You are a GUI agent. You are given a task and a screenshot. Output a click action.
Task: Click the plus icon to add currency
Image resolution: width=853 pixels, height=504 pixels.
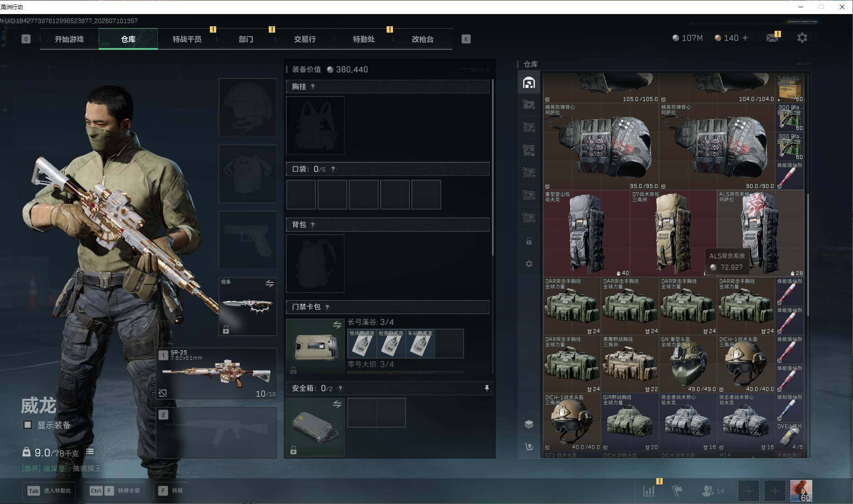745,38
